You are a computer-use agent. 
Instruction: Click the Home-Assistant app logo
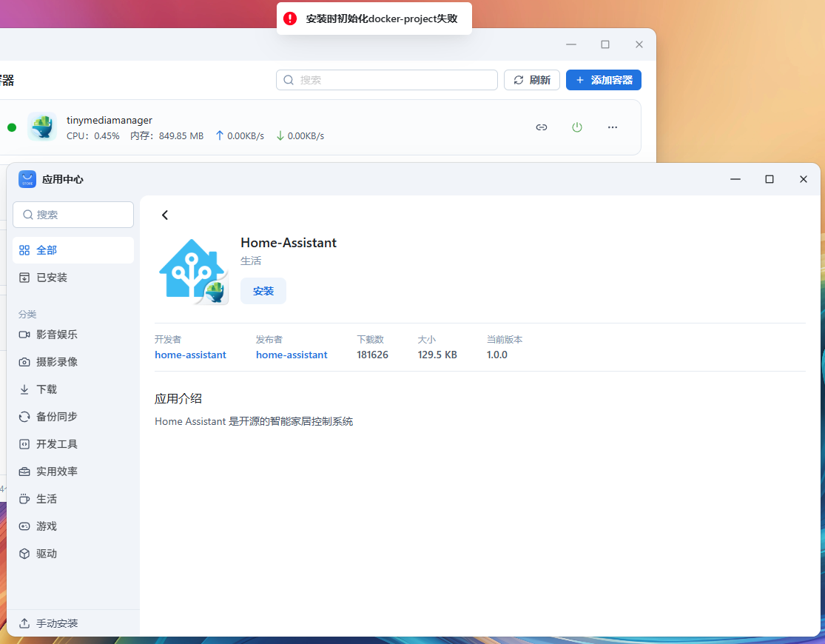coord(192,271)
